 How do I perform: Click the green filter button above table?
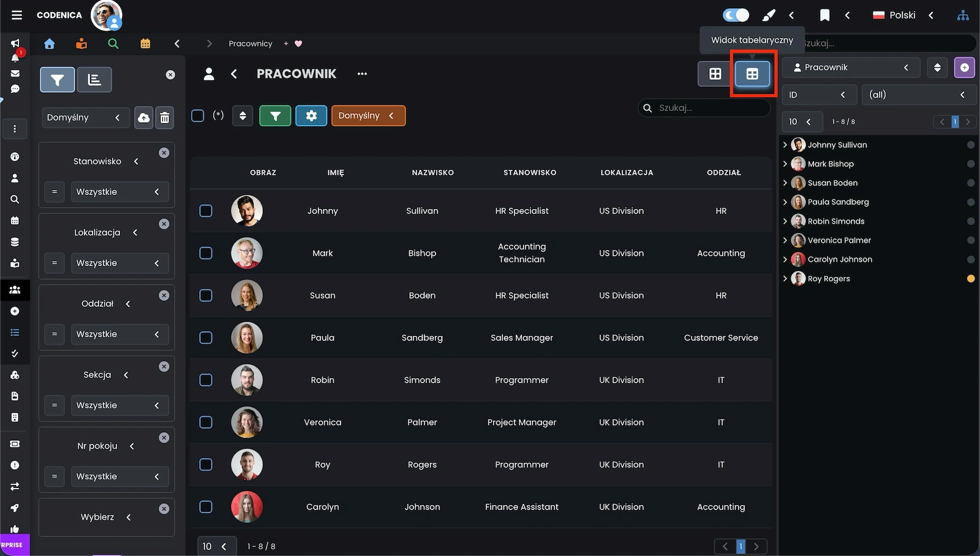275,116
